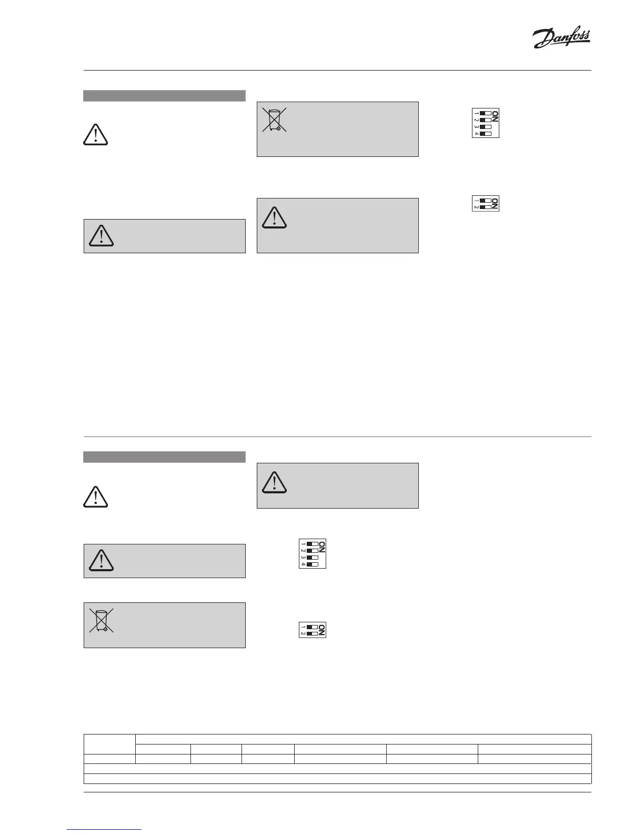Open the blue underlined link at page bottom
The image size is (644, 834).
coord(105,829)
